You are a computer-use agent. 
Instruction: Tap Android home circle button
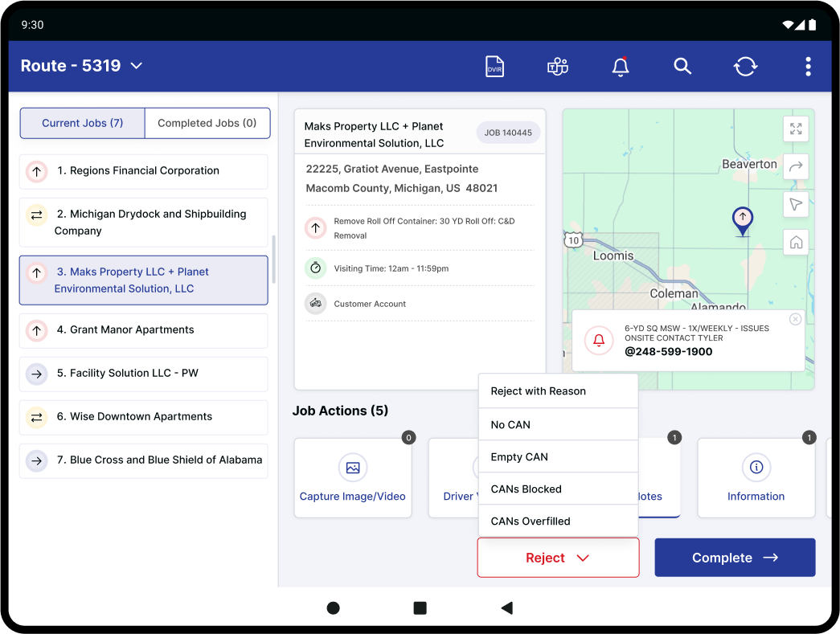(334, 607)
